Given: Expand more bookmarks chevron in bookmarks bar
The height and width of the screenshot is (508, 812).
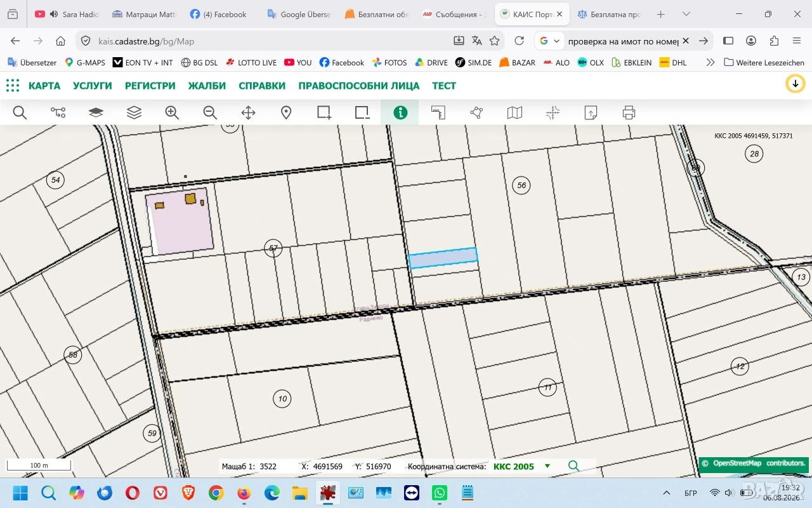Looking at the screenshot, I should coord(710,62).
